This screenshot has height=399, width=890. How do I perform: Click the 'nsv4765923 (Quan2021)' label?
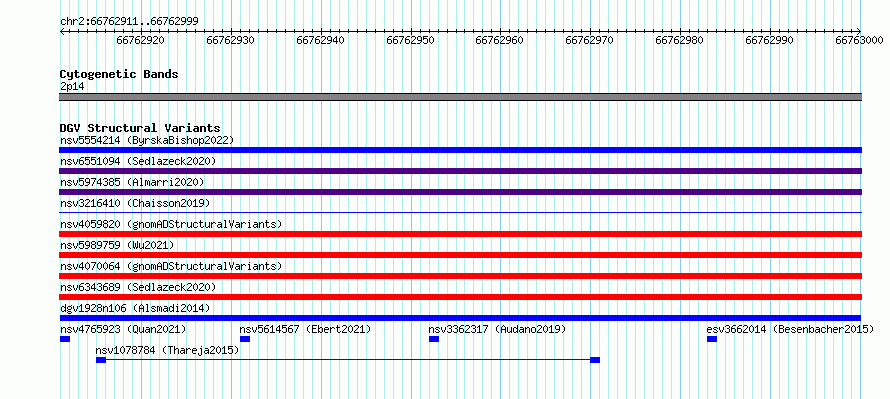pos(123,329)
